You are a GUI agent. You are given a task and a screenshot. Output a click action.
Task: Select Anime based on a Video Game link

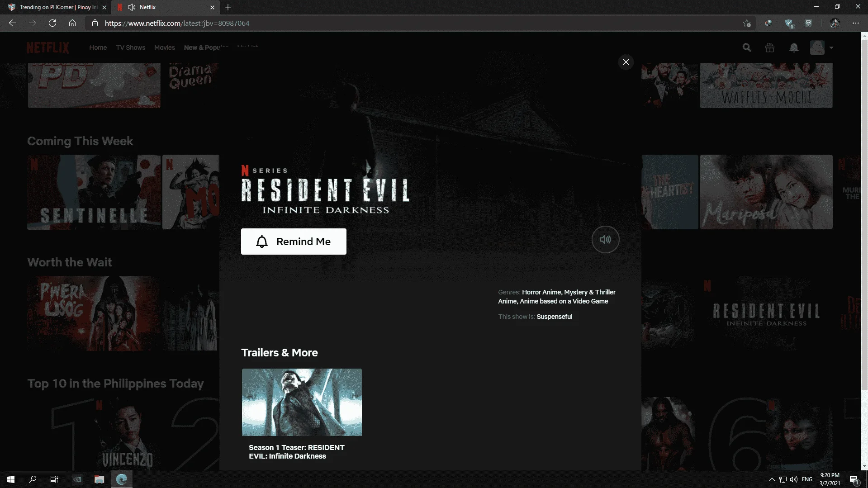coord(564,301)
